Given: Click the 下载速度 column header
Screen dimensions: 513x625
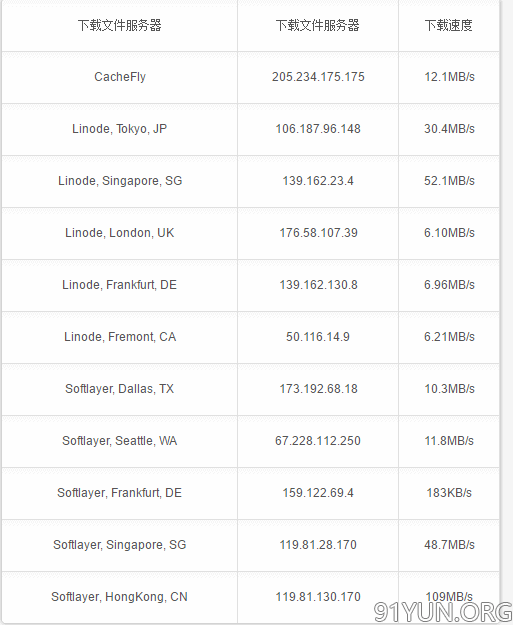Looking at the screenshot, I should pos(448,26).
